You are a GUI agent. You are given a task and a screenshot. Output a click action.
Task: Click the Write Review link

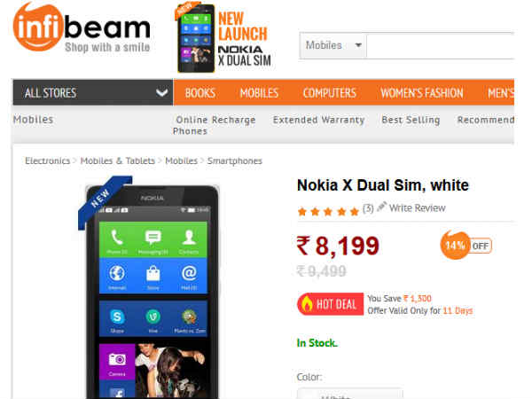(x=417, y=207)
